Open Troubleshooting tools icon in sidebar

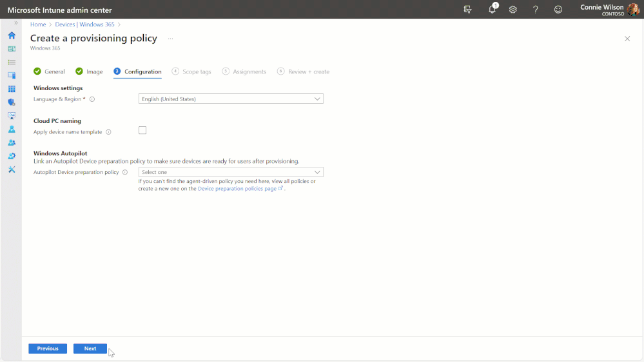pos(12,169)
